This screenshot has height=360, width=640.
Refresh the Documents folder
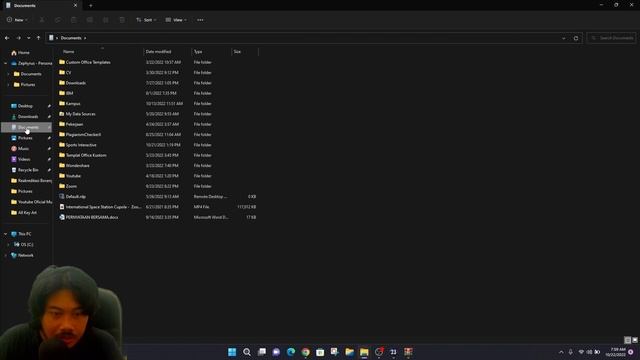coord(576,38)
